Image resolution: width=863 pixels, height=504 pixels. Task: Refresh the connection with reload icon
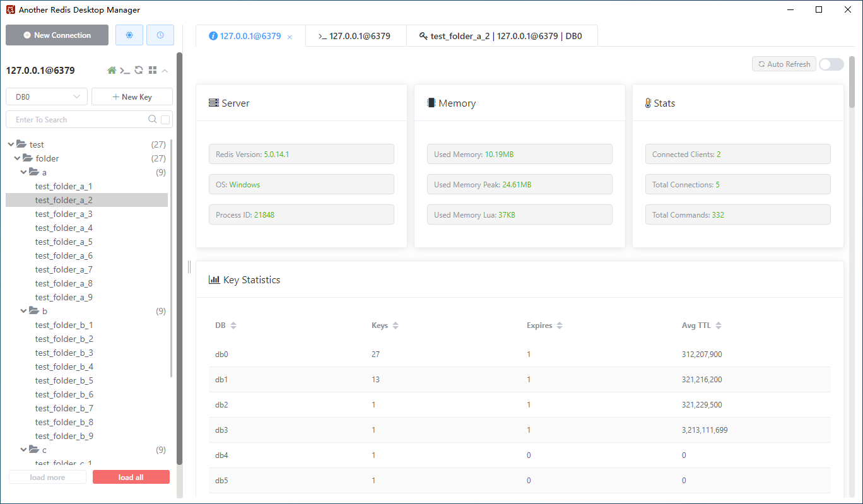point(139,71)
